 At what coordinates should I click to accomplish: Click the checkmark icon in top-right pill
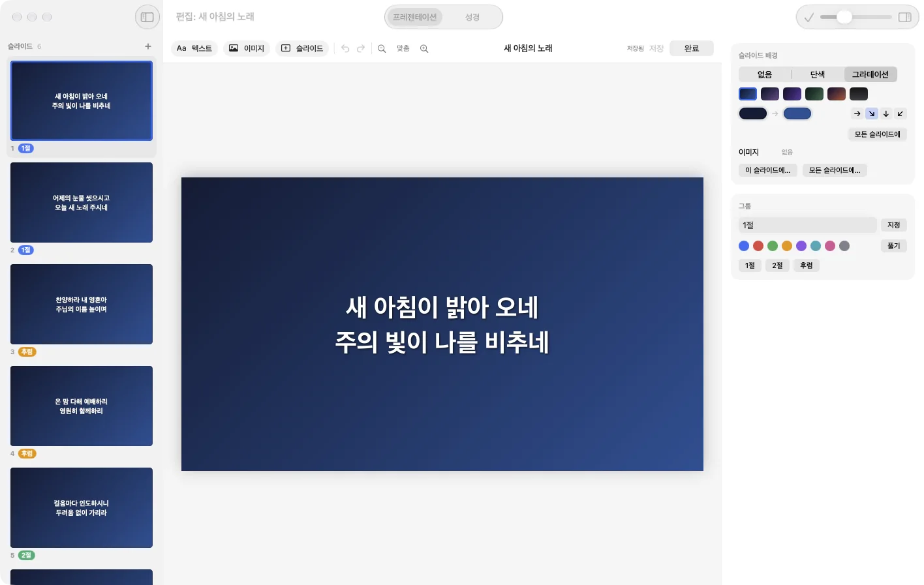click(809, 18)
